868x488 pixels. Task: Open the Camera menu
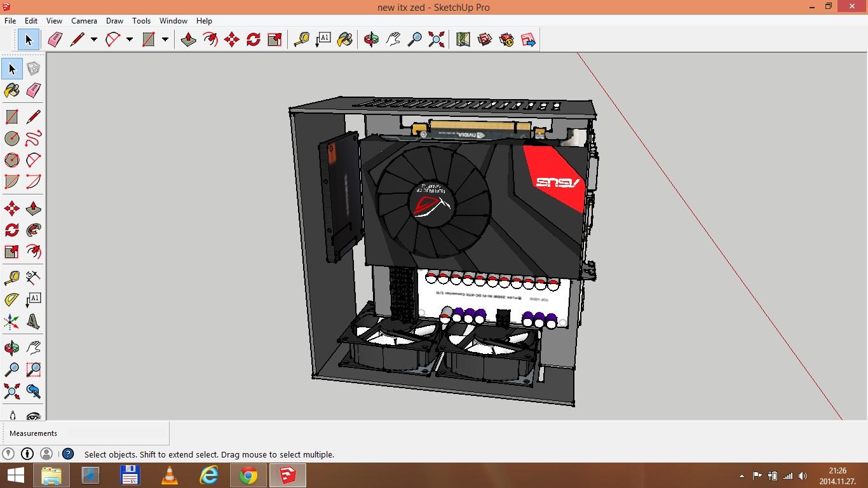84,21
